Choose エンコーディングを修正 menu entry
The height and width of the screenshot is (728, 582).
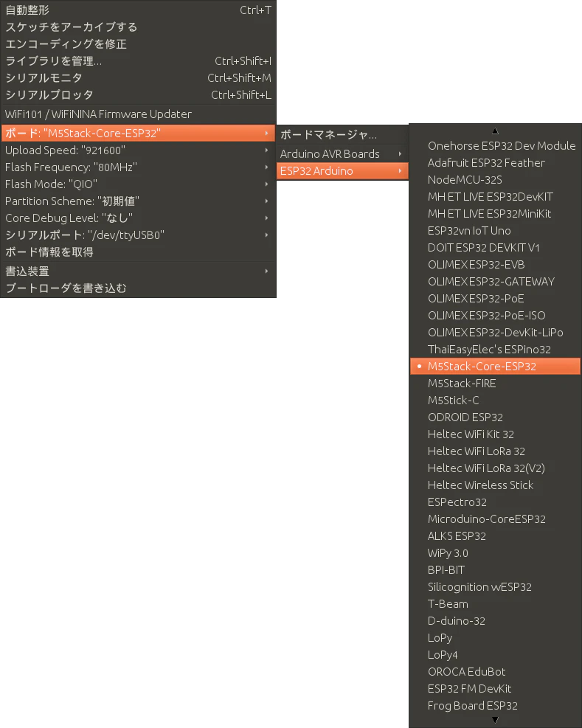point(138,44)
